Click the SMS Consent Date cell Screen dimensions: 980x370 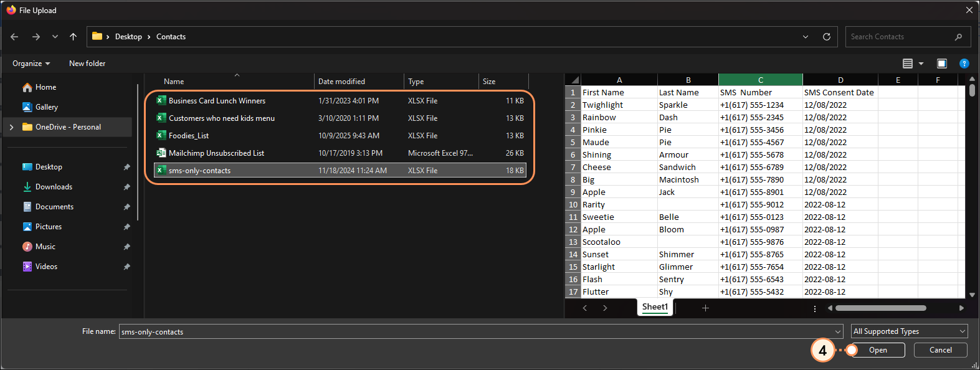(x=840, y=92)
